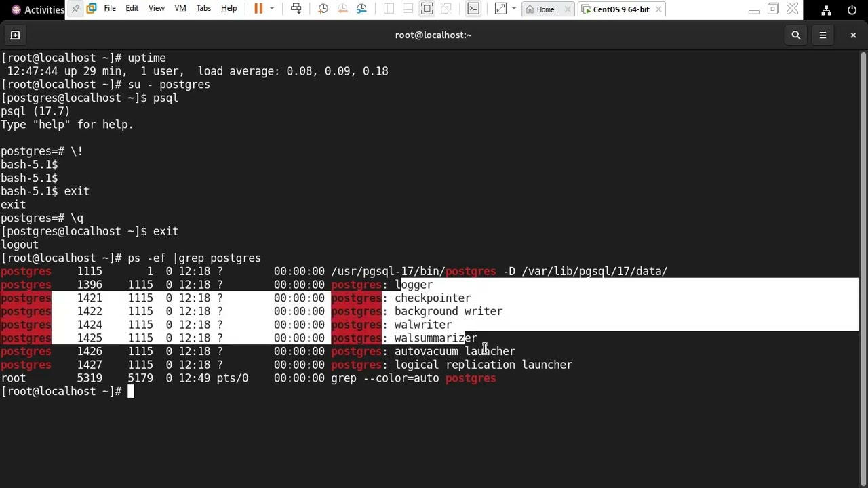
Task: Minimize the VMware window
Action: pyautogui.click(x=754, y=9)
